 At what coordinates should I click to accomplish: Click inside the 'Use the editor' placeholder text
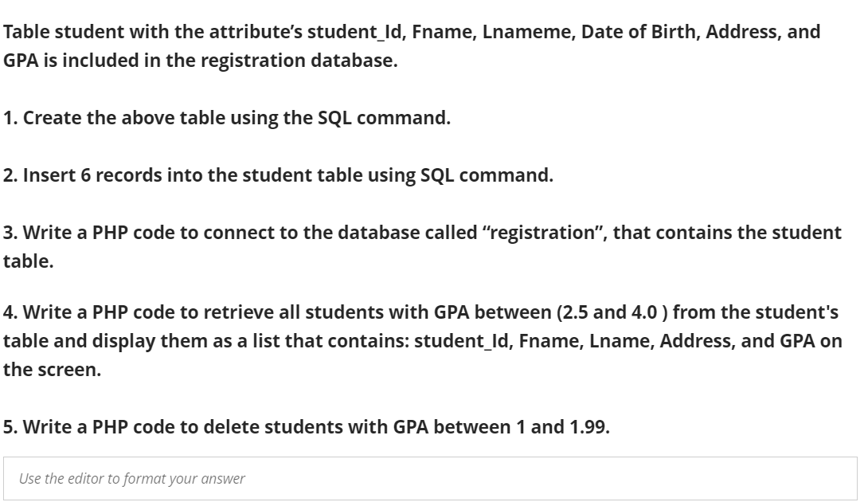pos(131,479)
